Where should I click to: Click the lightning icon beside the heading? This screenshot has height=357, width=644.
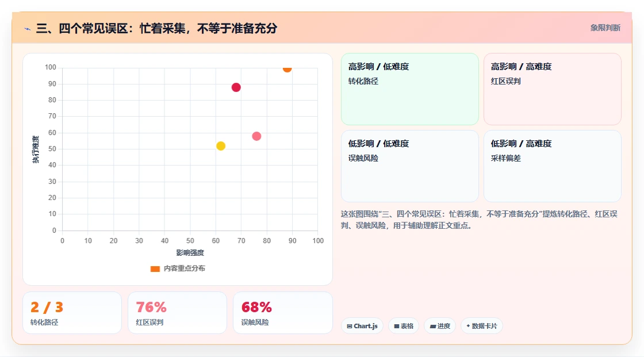pyautogui.click(x=28, y=29)
